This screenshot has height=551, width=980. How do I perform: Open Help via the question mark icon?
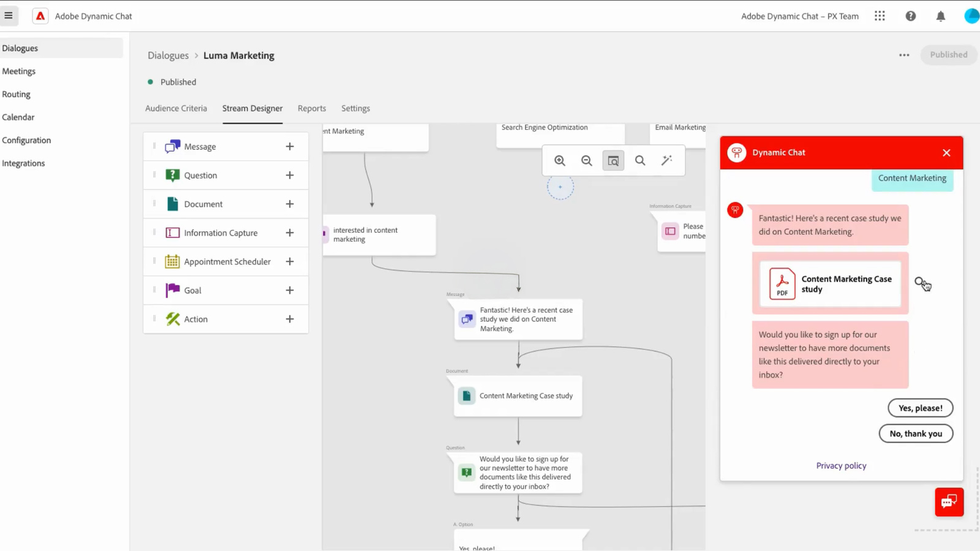point(910,16)
